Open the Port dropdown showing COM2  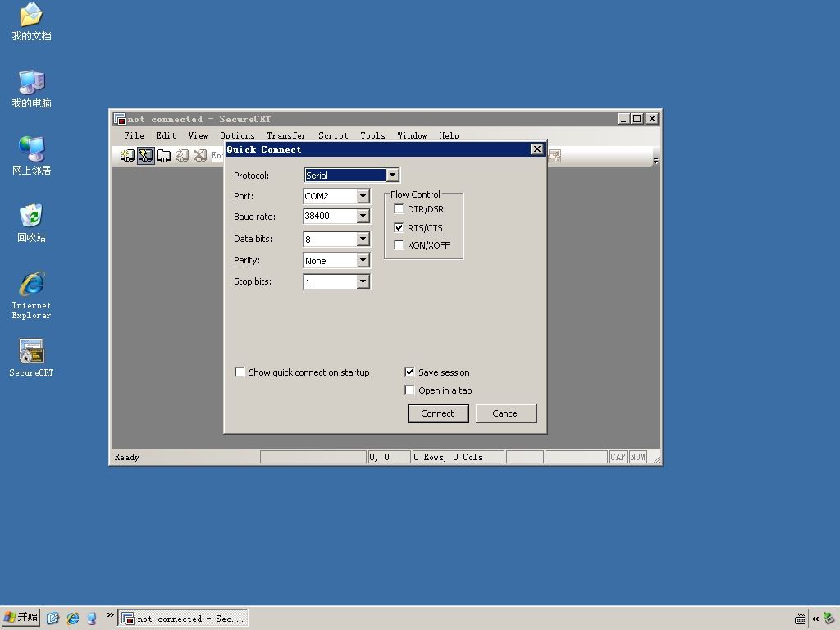coord(363,196)
